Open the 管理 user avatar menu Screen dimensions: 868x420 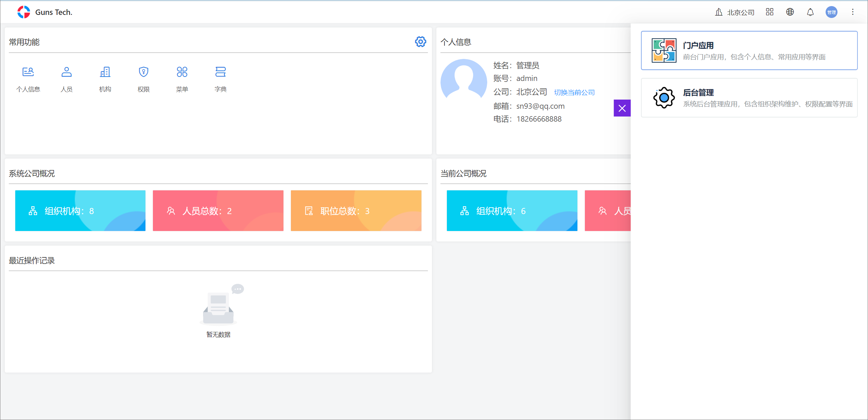click(831, 12)
